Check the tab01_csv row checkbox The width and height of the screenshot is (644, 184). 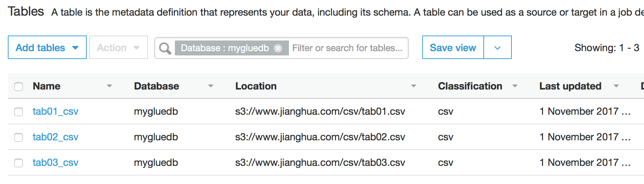click(18, 112)
